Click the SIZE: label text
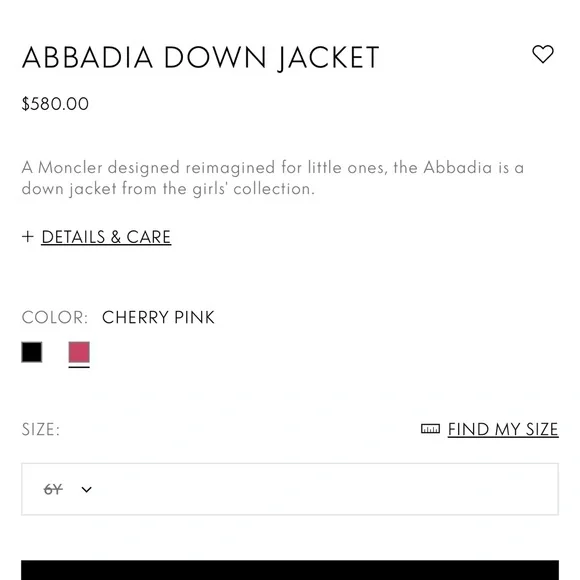Screen dimensions: 580x580 [x=41, y=429]
